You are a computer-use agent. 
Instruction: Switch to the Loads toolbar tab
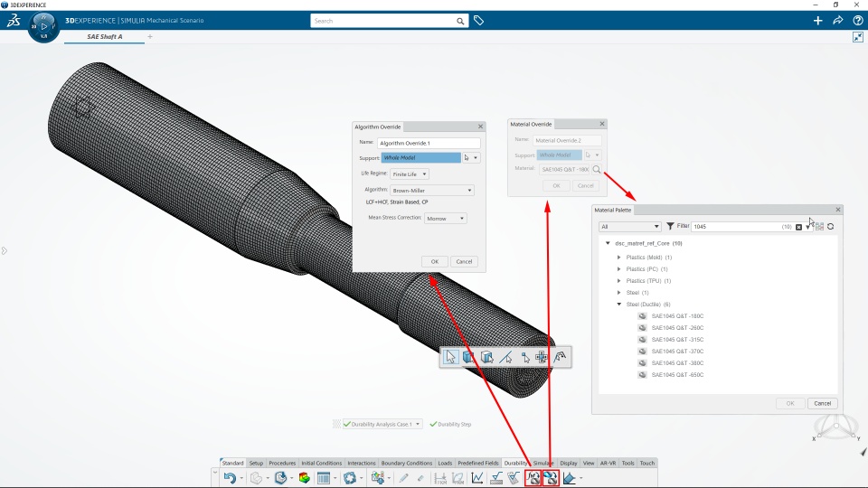point(445,463)
